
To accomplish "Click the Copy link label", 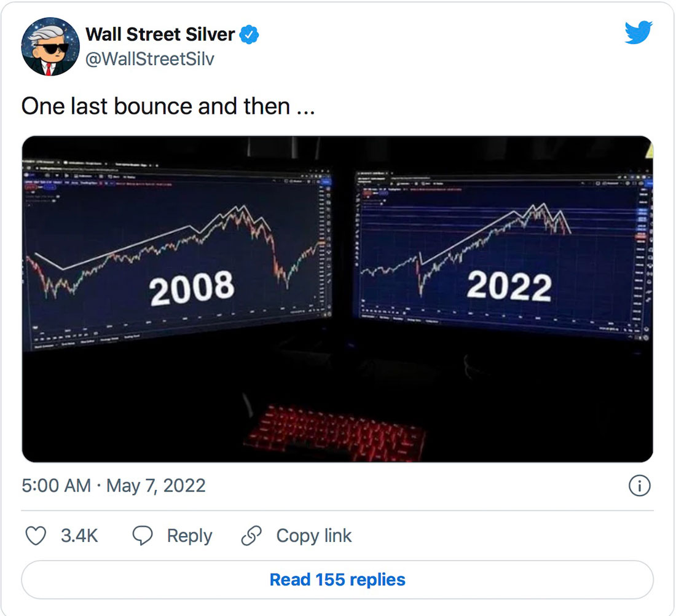I will tap(314, 535).
